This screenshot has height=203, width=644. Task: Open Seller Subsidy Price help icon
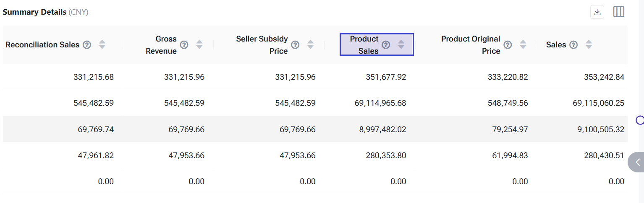[x=295, y=45]
